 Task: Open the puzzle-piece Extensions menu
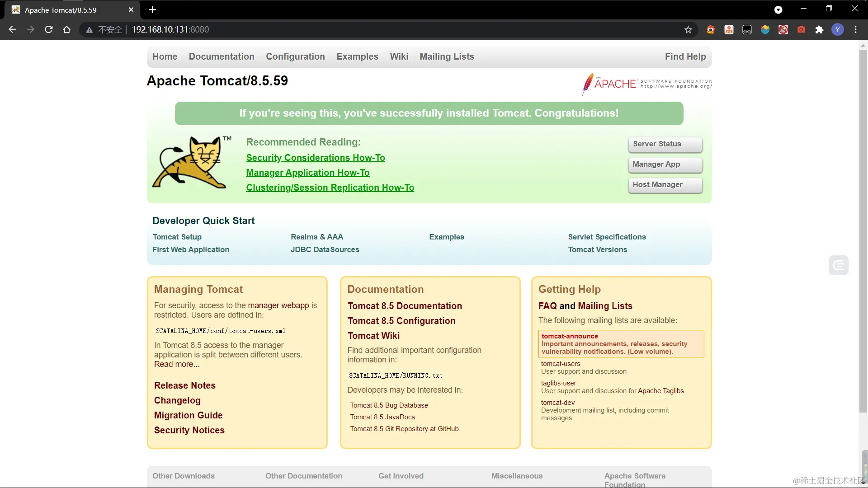[x=819, y=30]
